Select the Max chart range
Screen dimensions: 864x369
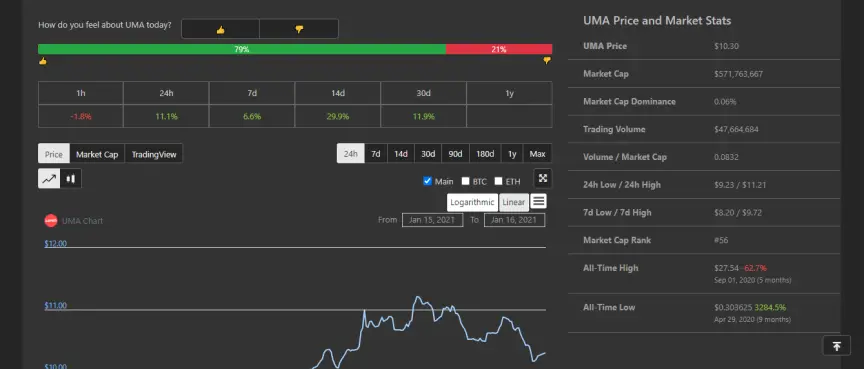[x=537, y=154]
